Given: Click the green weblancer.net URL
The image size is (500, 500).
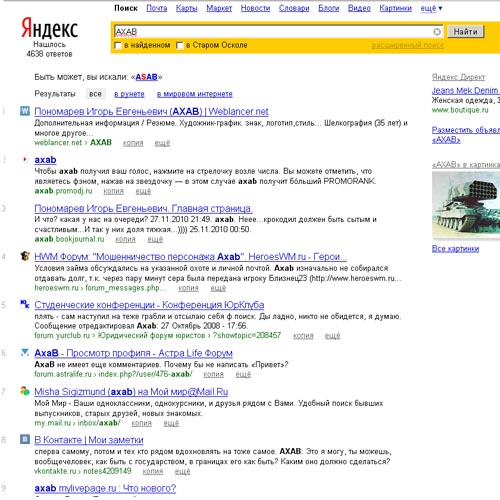Looking at the screenshot, I should [58, 143].
